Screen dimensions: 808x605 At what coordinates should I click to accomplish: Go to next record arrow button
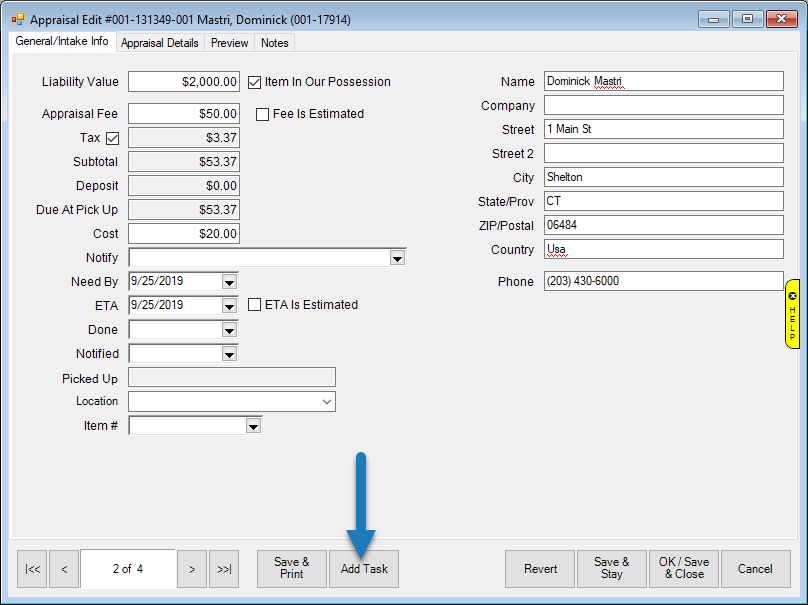(192, 569)
